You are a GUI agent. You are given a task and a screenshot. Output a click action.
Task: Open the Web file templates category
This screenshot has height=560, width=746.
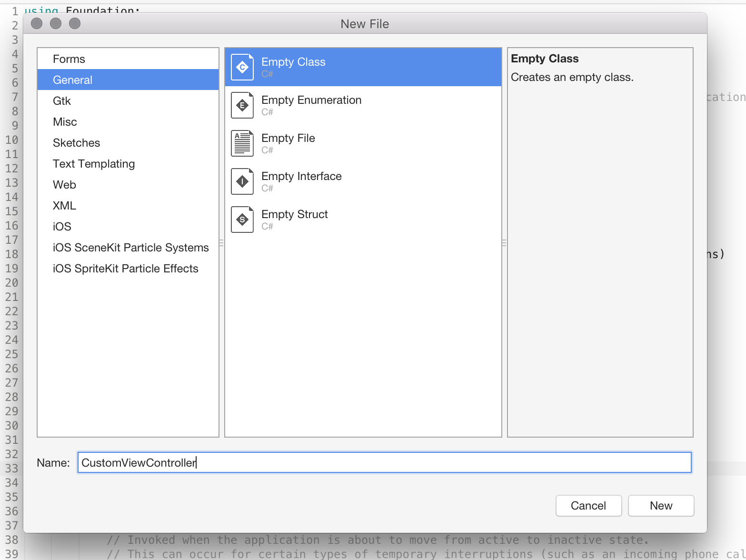pyautogui.click(x=64, y=184)
